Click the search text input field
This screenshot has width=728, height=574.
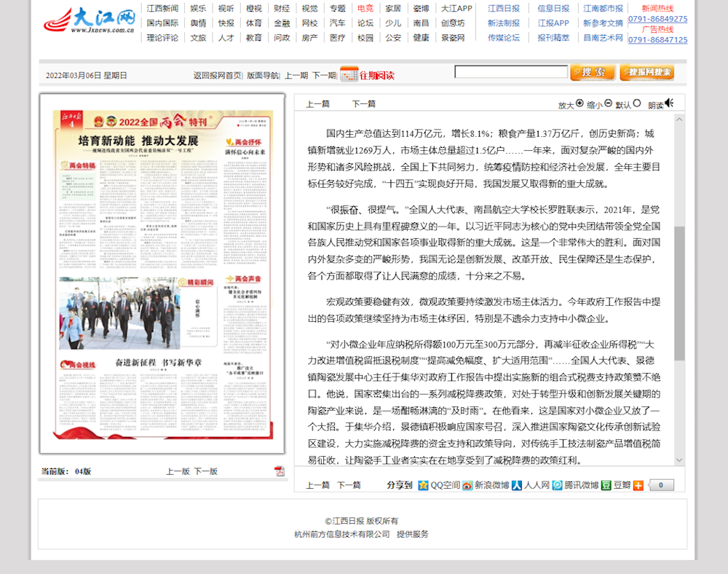[x=511, y=72]
